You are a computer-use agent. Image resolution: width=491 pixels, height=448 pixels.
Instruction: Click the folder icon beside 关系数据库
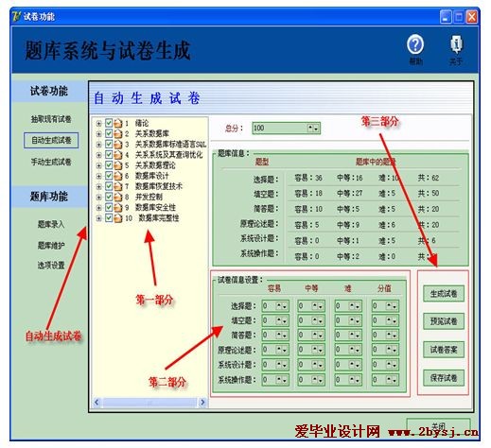pyautogui.click(x=118, y=133)
